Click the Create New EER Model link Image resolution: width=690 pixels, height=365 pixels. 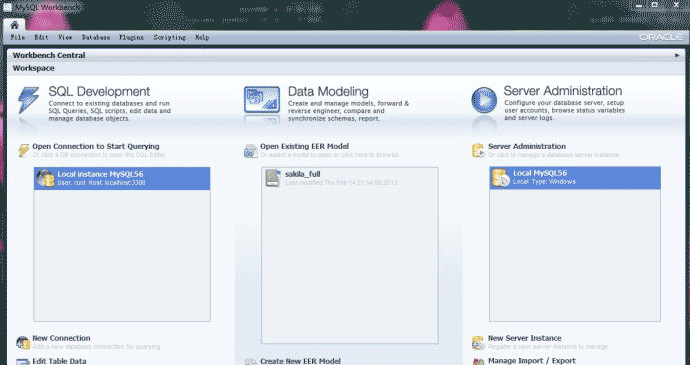[x=300, y=361]
